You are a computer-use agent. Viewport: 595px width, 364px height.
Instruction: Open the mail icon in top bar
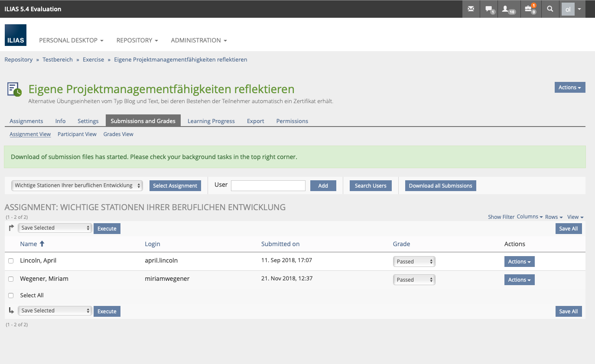point(471,9)
